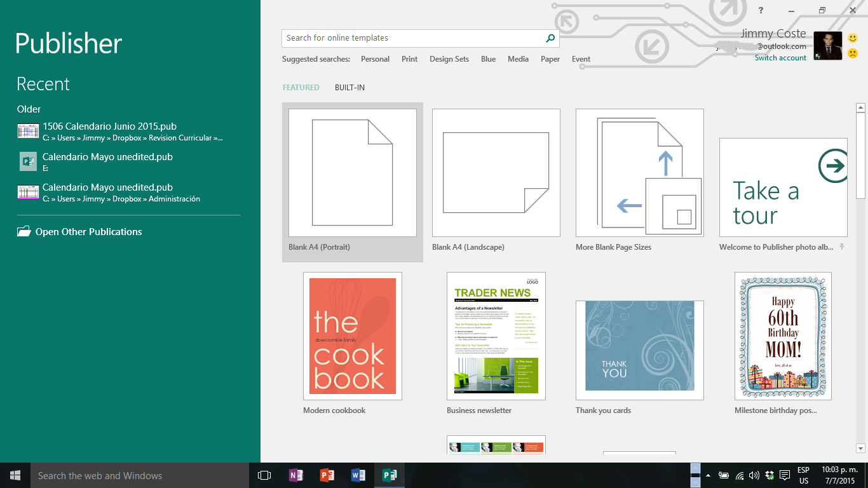Open the Take a tour template

click(783, 187)
